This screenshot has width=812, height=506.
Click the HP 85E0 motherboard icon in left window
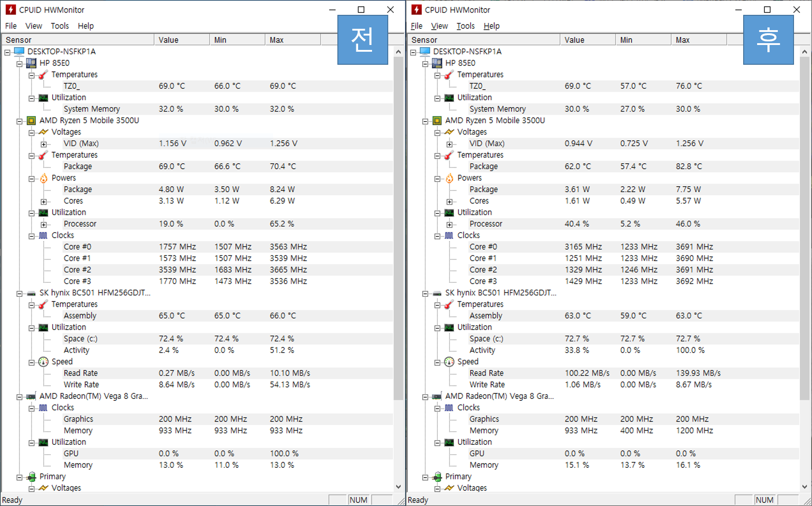click(31, 63)
